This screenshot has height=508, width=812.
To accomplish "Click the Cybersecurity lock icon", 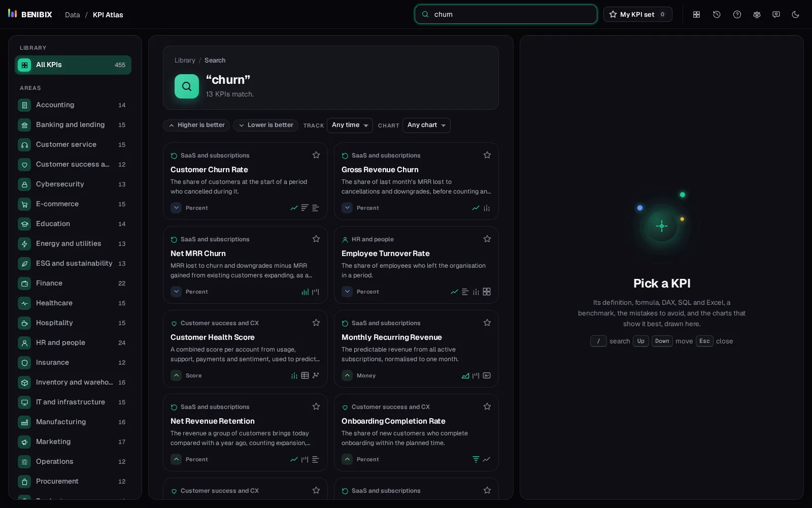I will click(x=24, y=184).
